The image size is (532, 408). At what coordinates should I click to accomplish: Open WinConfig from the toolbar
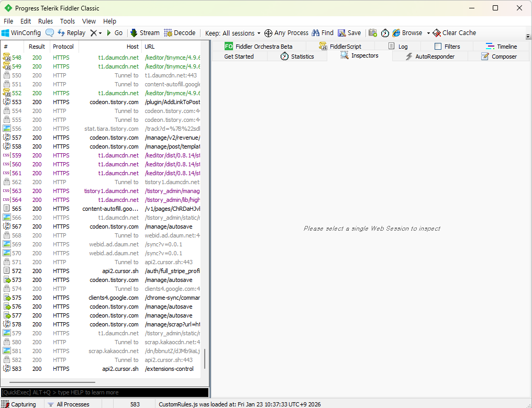pyautogui.click(x=21, y=33)
